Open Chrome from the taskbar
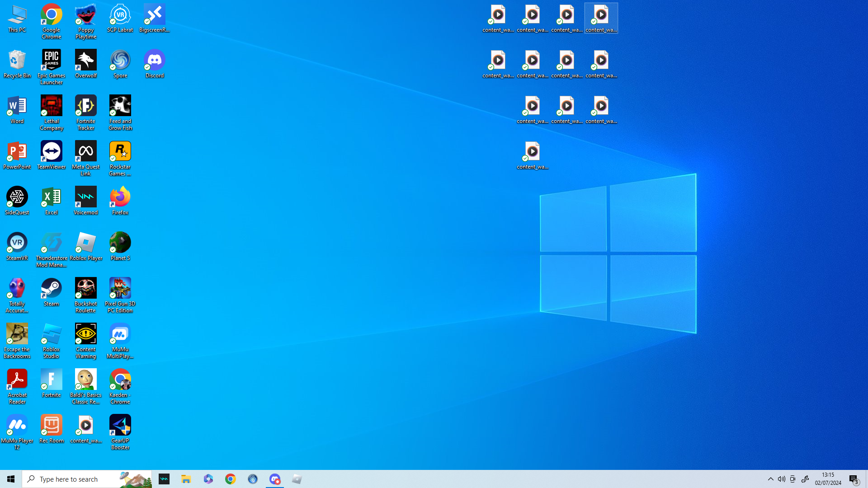Image resolution: width=868 pixels, height=488 pixels. click(x=231, y=479)
